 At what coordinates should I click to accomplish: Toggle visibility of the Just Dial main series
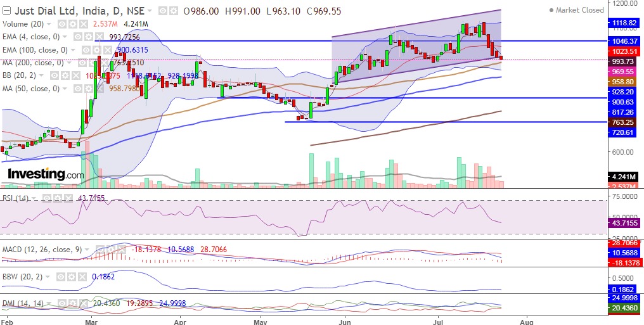click(163, 11)
